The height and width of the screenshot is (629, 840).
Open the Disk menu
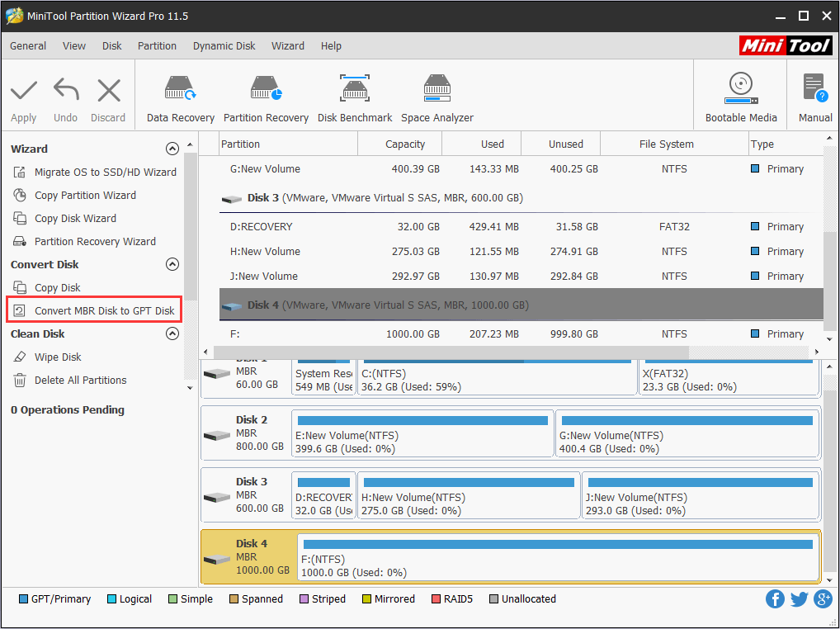pos(112,46)
